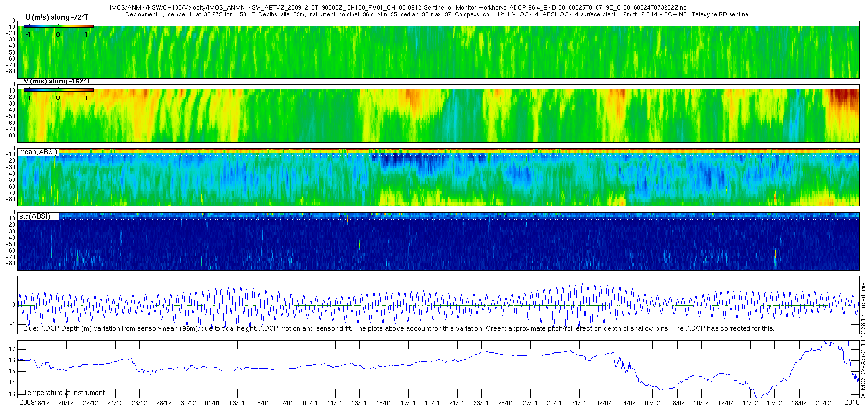The height and width of the screenshot is (410, 868).
Task: Click the 10/02 date tick label
Action: point(701,403)
